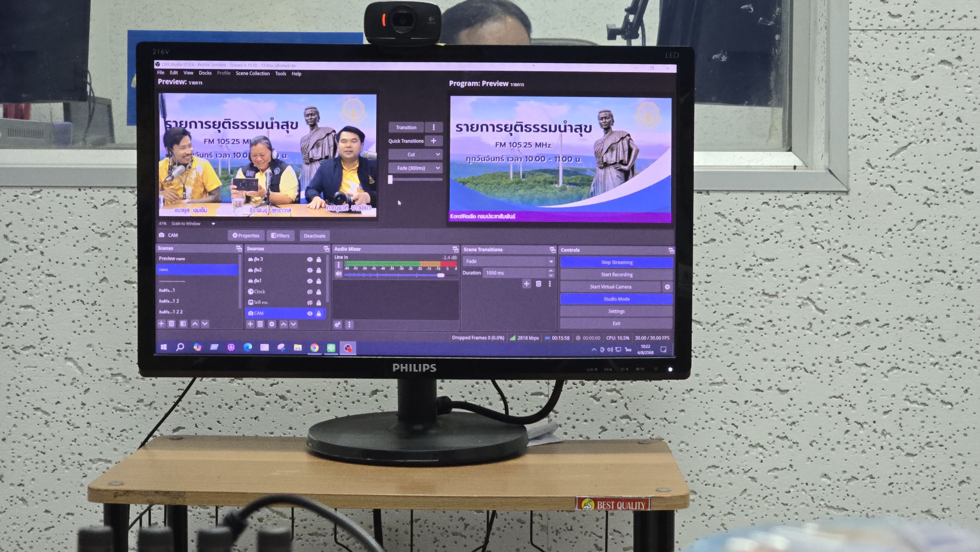The height and width of the screenshot is (552, 980).
Task: Remove selected scene using trash icon
Action: click(172, 323)
